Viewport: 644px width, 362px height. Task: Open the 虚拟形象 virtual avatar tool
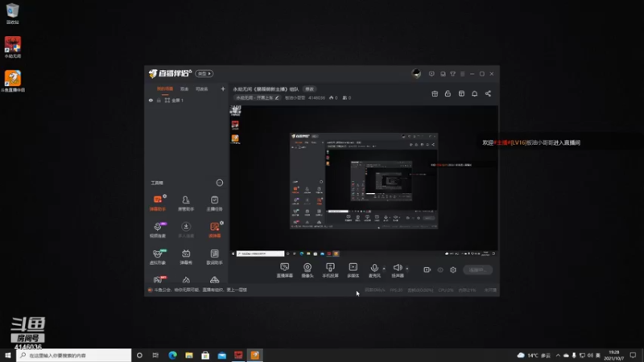pos(157,257)
